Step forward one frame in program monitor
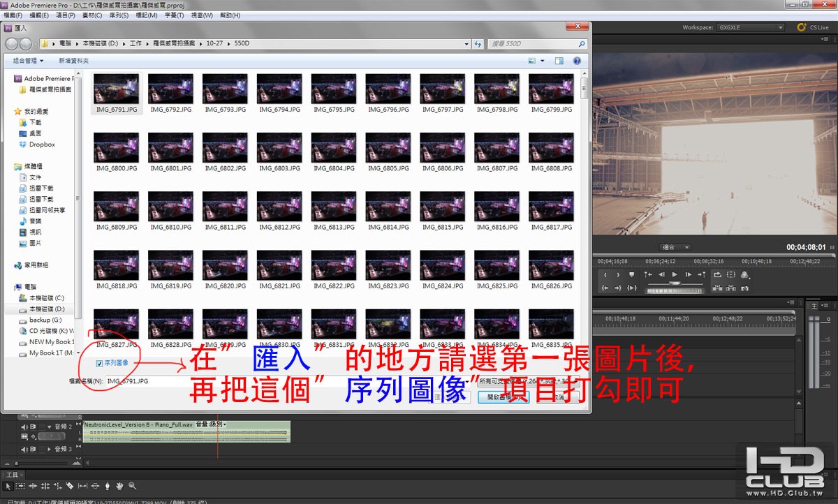This screenshot has height=504, width=838. click(689, 274)
